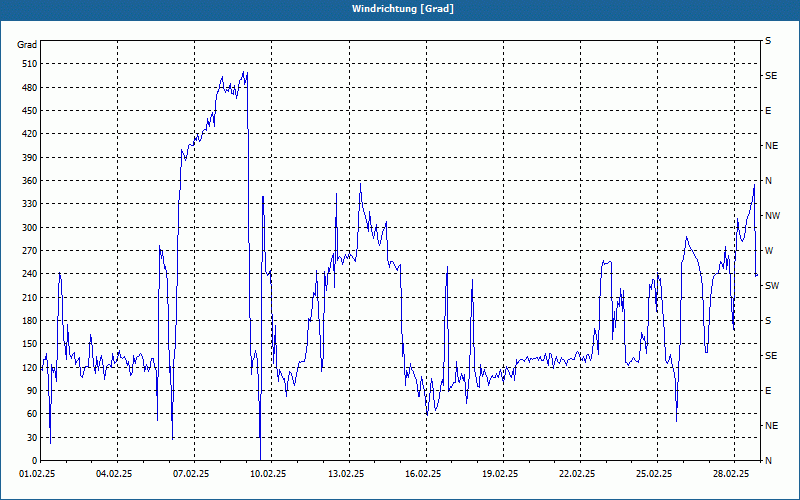
Task: Click the W compass label on the right axis
Action: coord(769,251)
